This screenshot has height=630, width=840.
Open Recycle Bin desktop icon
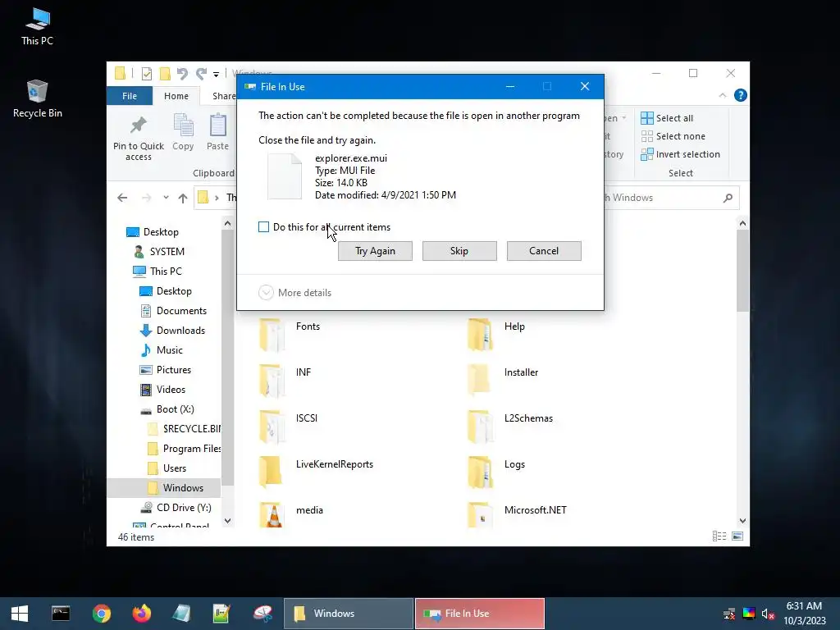coord(37,98)
